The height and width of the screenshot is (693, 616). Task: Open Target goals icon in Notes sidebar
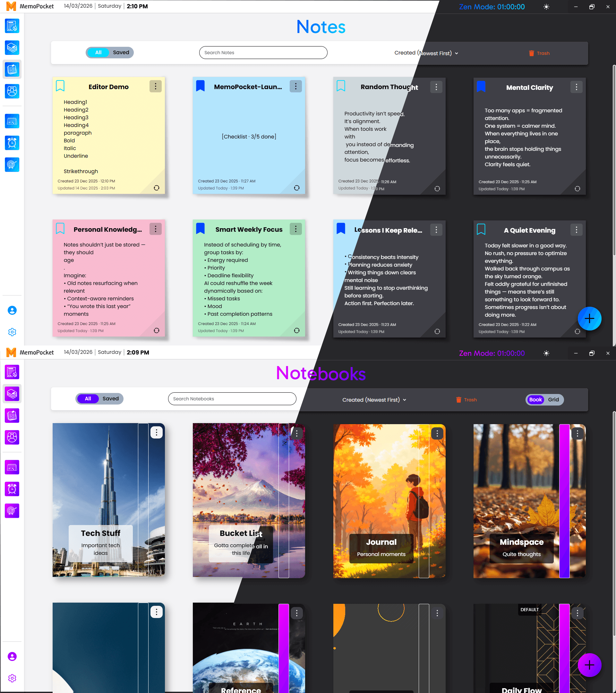point(12,165)
